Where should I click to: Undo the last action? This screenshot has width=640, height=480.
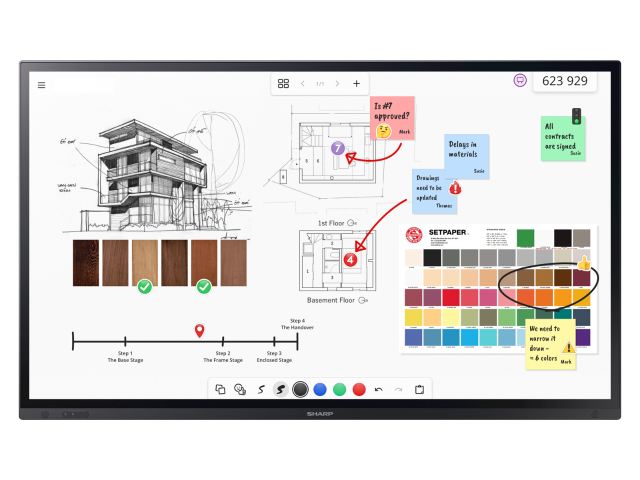379,389
